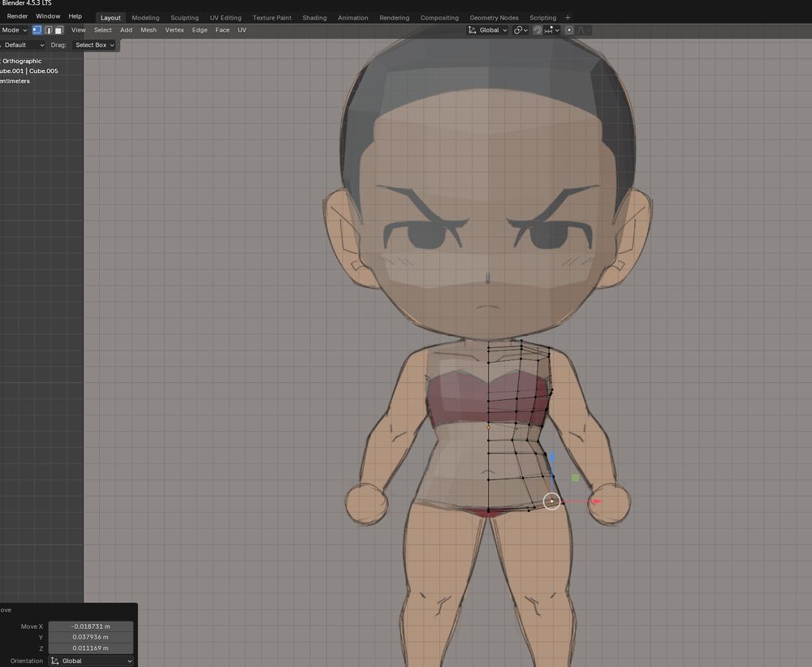
Task: Switch to the UV Editing workspace
Action: point(225,18)
